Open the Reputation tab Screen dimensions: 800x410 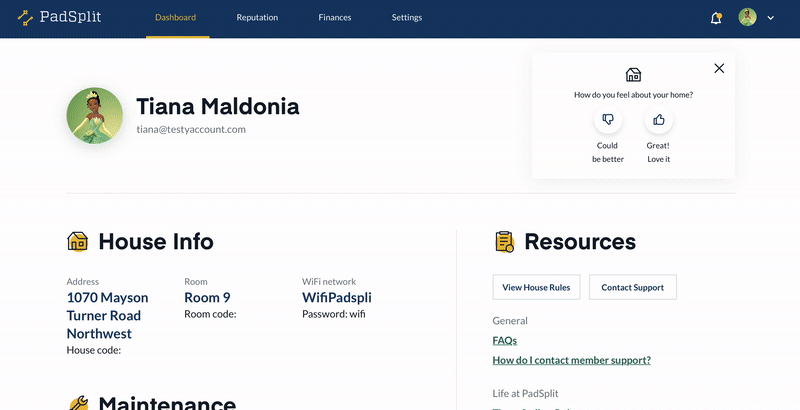[x=257, y=17]
